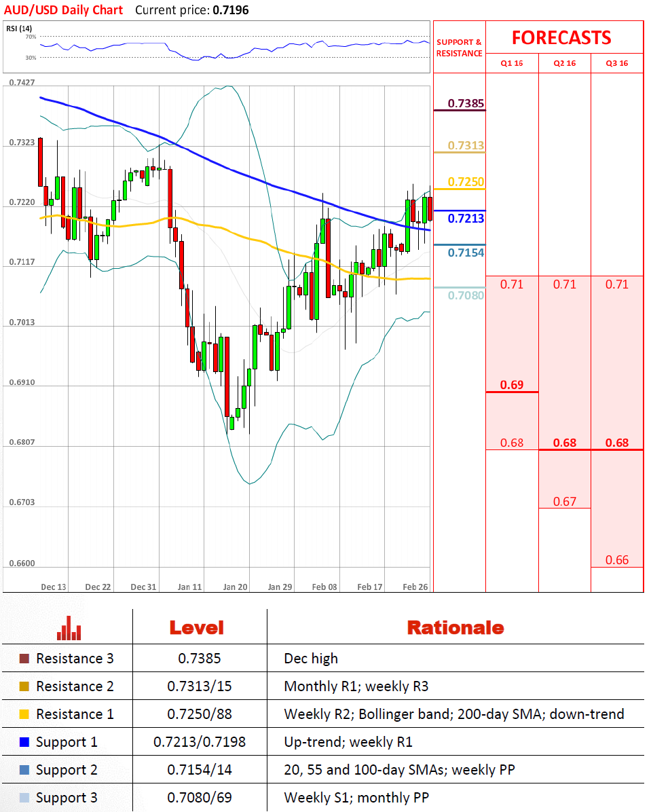
Task: Click the 0.7250/88 level cell
Action: coord(200,715)
